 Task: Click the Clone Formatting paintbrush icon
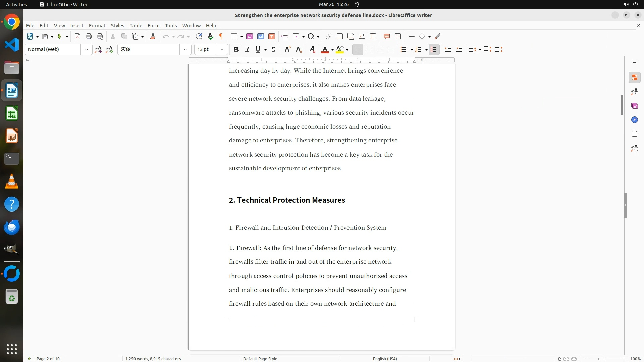coord(153,37)
